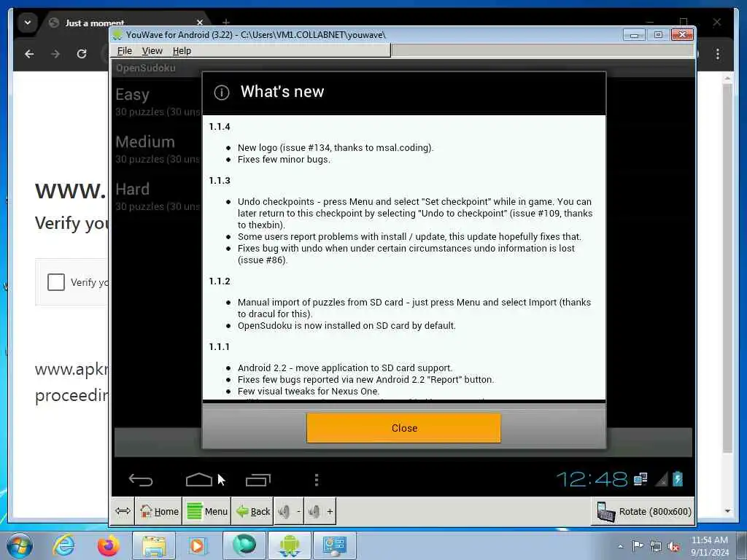Switch to YouWave Android taskbar icon
747x560 pixels.
pyautogui.click(x=289, y=545)
